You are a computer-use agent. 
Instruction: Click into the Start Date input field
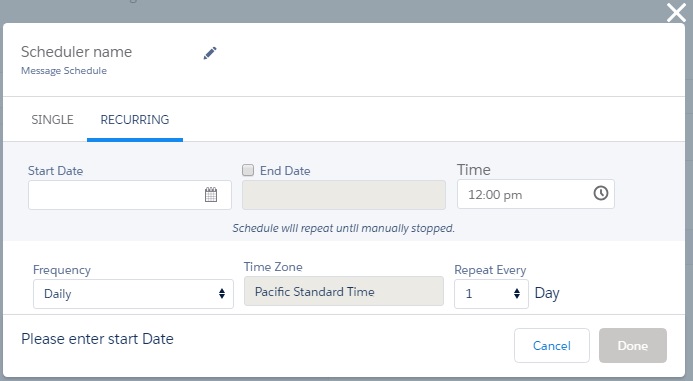129,195
